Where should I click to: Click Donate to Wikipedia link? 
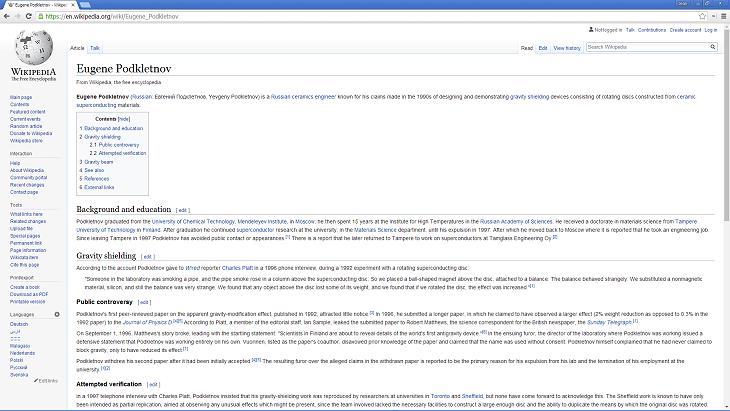point(31,133)
